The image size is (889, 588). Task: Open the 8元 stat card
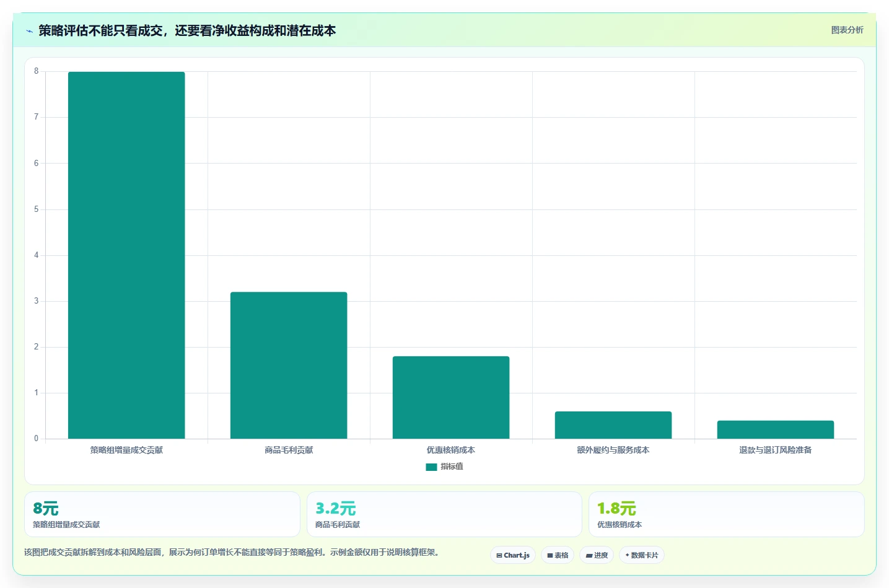(x=162, y=514)
